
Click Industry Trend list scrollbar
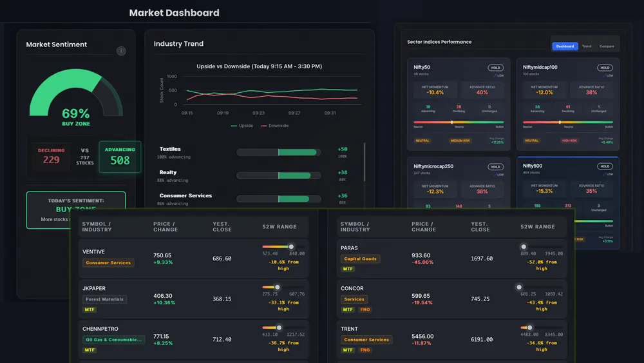[x=365, y=162]
